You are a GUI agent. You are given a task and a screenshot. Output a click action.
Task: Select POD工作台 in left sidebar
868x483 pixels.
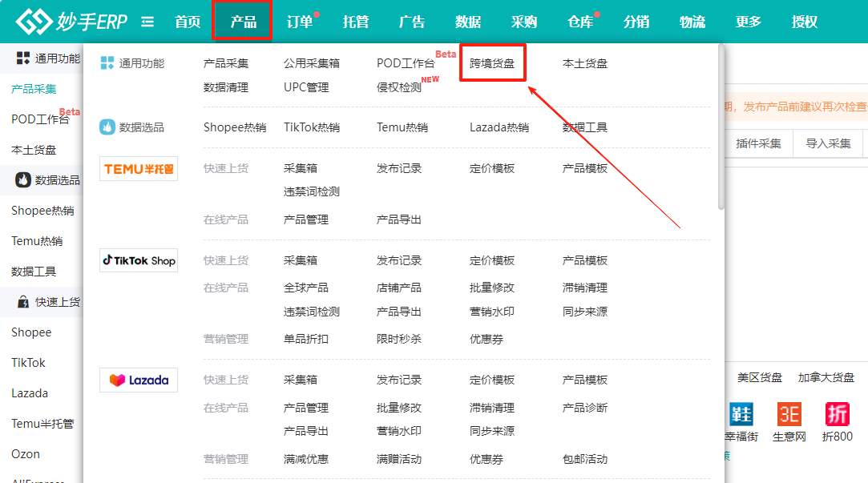point(40,119)
